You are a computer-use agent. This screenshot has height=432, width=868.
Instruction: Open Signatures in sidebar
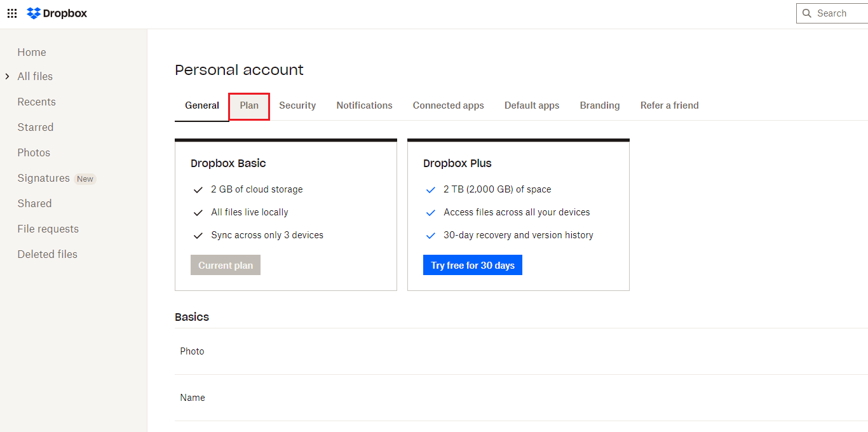43,178
